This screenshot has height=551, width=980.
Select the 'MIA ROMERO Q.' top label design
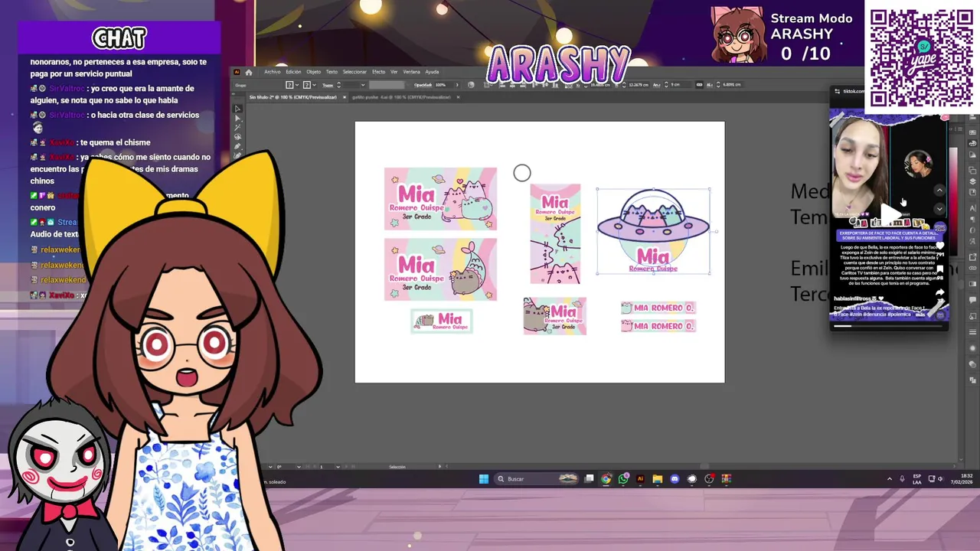pos(658,308)
